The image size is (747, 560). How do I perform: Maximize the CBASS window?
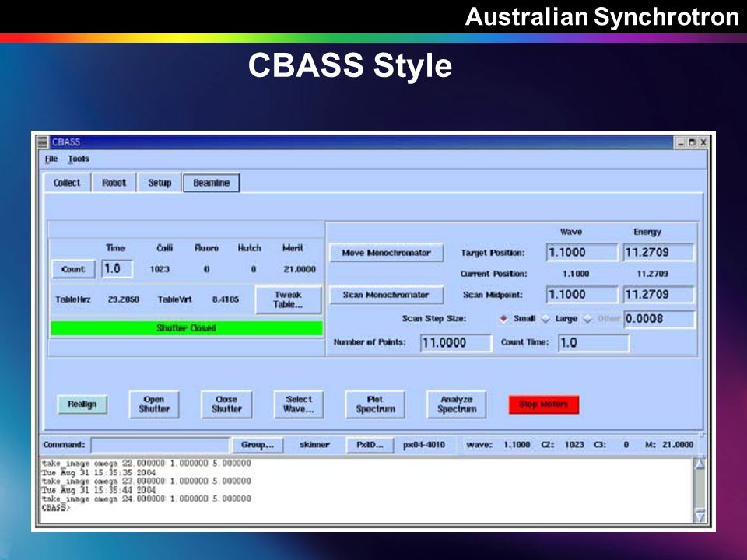coord(693,142)
